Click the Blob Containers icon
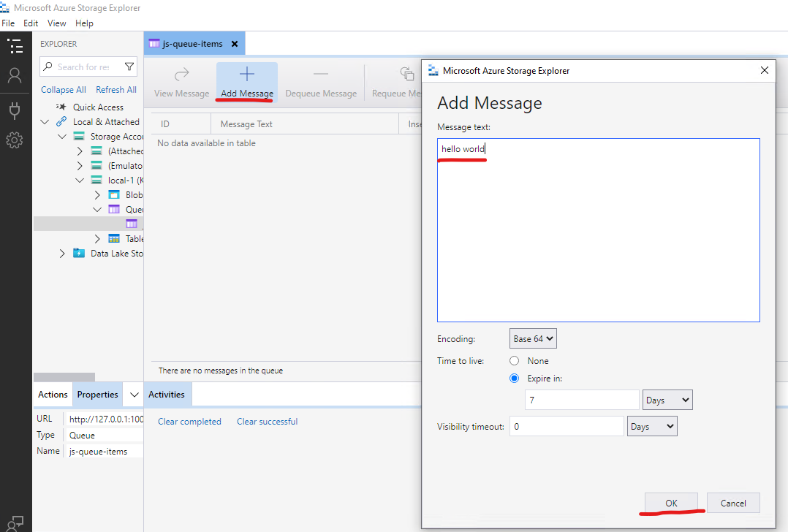The image size is (788, 532). point(114,194)
